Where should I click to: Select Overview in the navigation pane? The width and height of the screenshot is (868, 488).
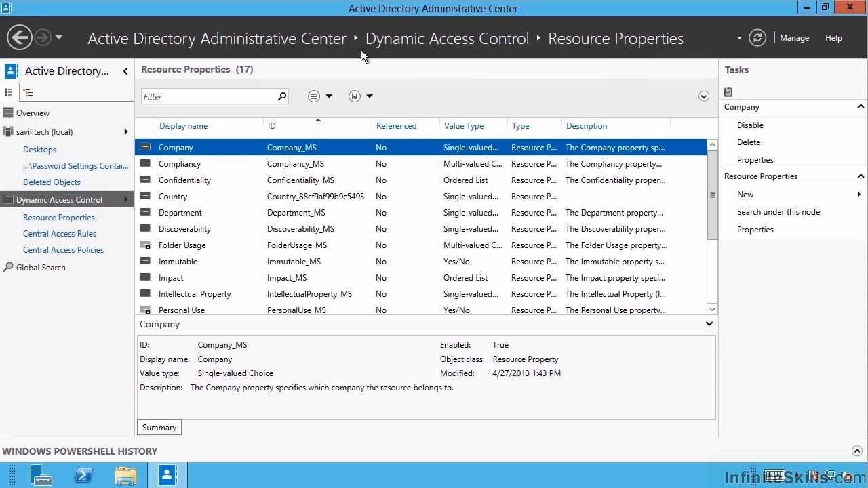(33, 113)
